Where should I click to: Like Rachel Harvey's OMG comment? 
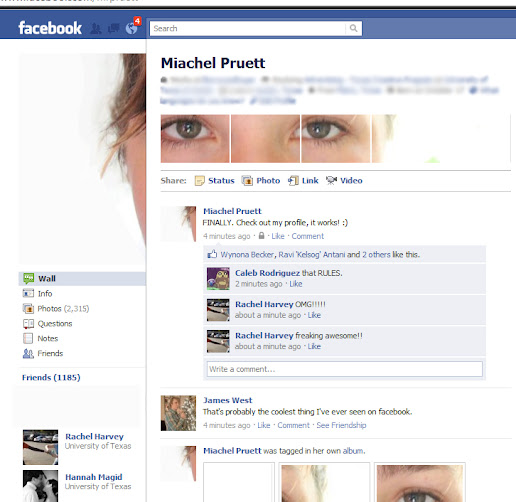pyautogui.click(x=314, y=315)
